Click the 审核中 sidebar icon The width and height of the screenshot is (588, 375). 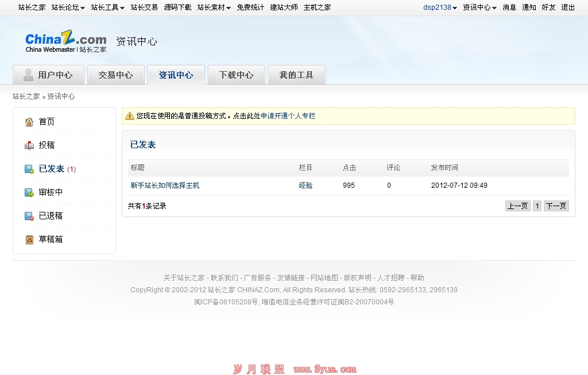29,192
